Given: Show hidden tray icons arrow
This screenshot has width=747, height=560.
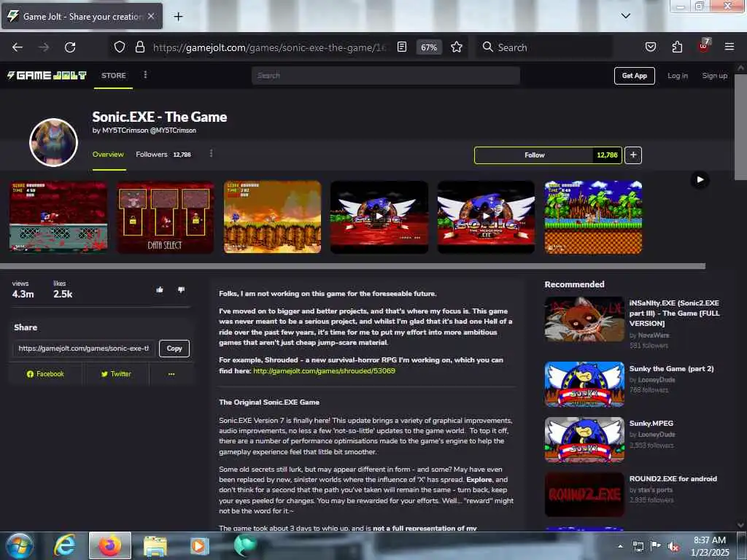Looking at the screenshot, I should [x=620, y=546].
